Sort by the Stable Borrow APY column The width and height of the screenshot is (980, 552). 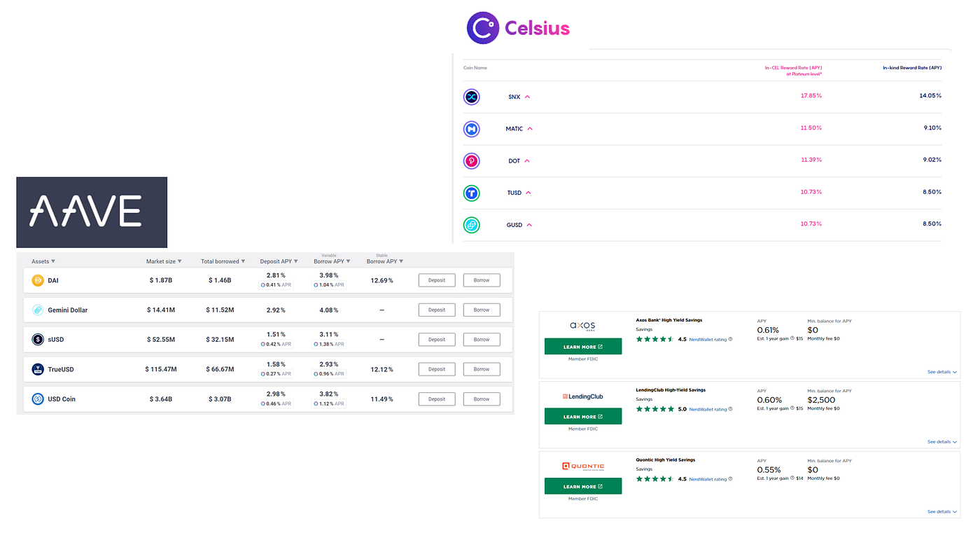coord(384,261)
